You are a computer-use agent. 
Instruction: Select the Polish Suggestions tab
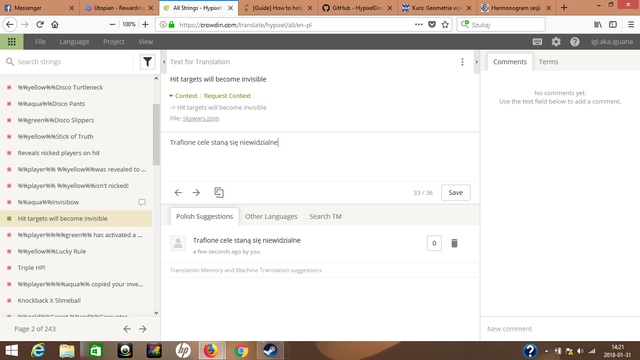click(x=204, y=216)
